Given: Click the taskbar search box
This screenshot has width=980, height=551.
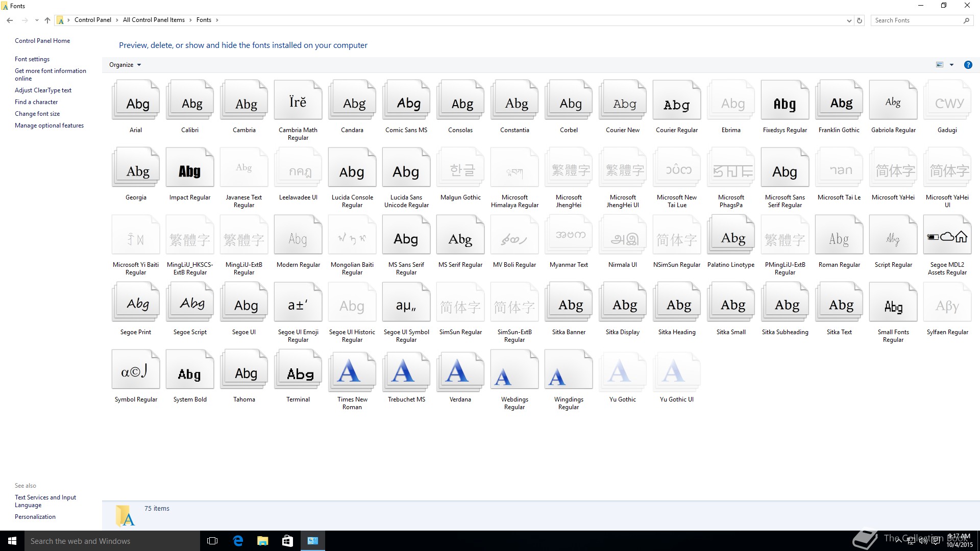Looking at the screenshot, I should [x=112, y=541].
